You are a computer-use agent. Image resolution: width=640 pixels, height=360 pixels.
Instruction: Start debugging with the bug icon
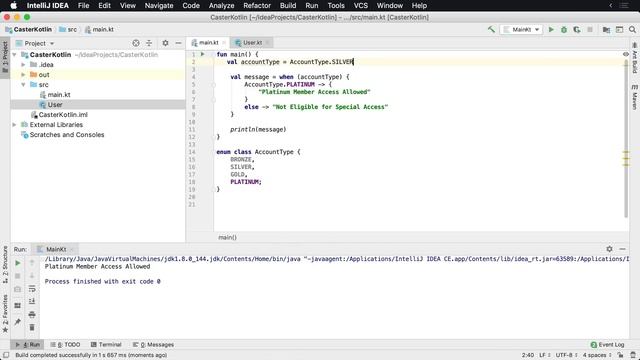click(564, 29)
